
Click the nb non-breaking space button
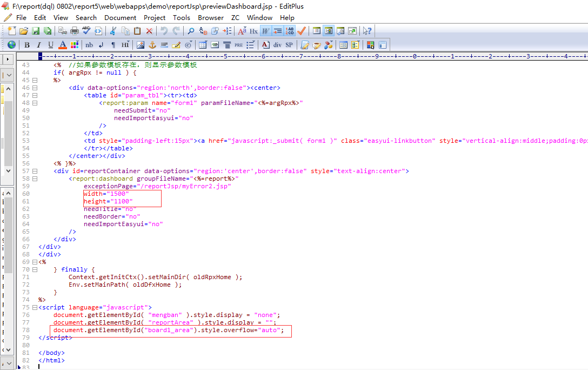pos(89,45)
